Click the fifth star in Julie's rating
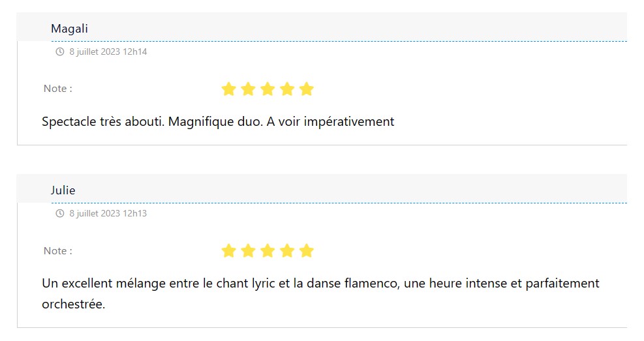 click(307, 251)
